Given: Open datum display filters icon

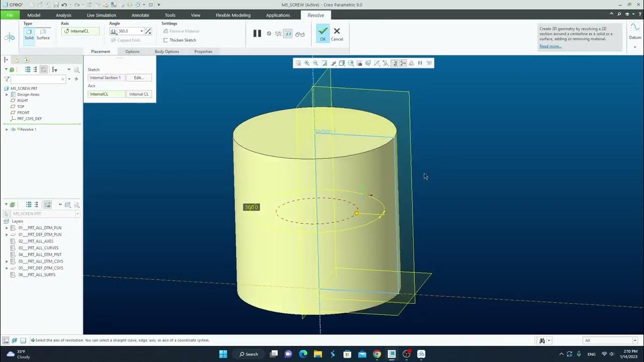Looking at the screenshot, I should [x=385, y=63].
